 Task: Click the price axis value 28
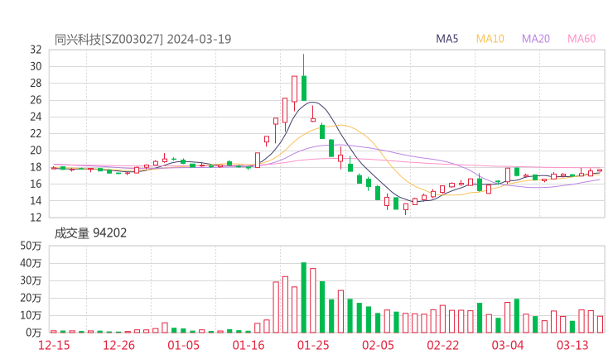(x=36, y=84)
